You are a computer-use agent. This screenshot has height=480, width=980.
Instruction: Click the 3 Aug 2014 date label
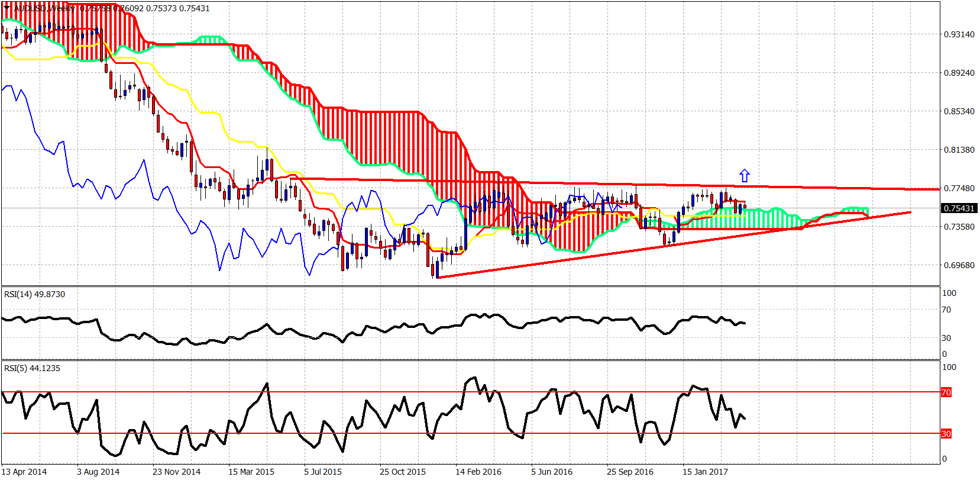click(98, 472)
